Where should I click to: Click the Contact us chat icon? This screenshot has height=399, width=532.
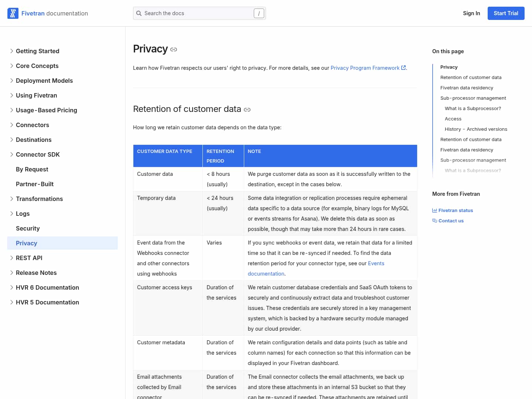click(434, 221)
